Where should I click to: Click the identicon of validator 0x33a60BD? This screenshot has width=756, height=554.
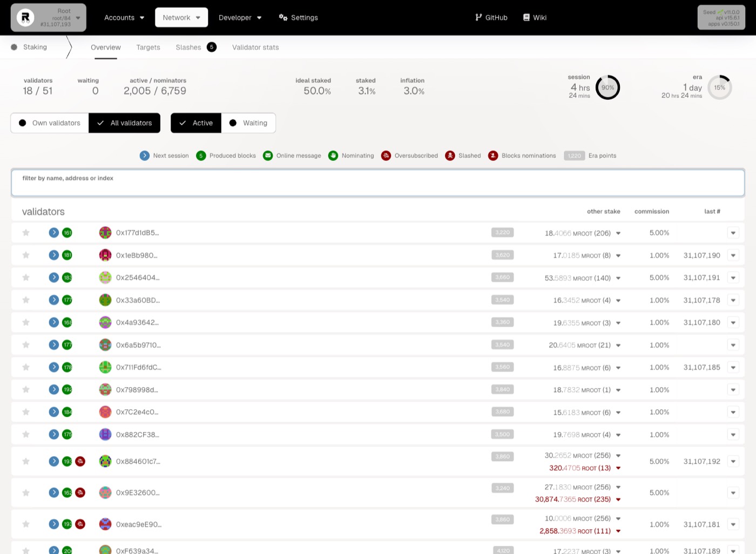(x=105, y=300)
